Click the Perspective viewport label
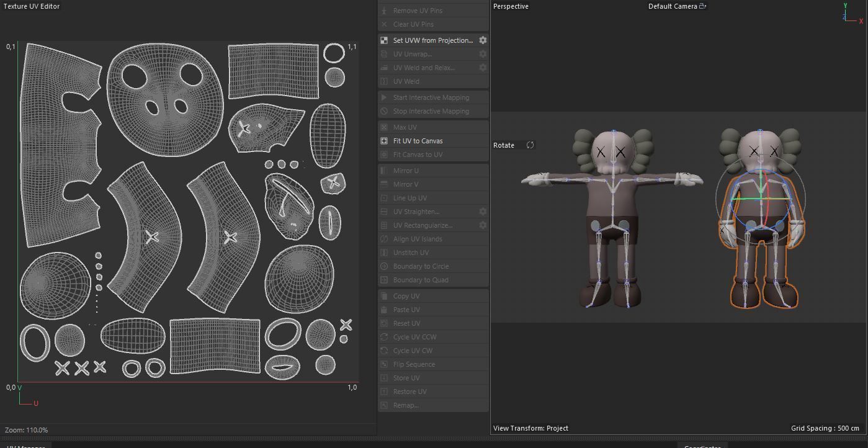 point(511,6)
